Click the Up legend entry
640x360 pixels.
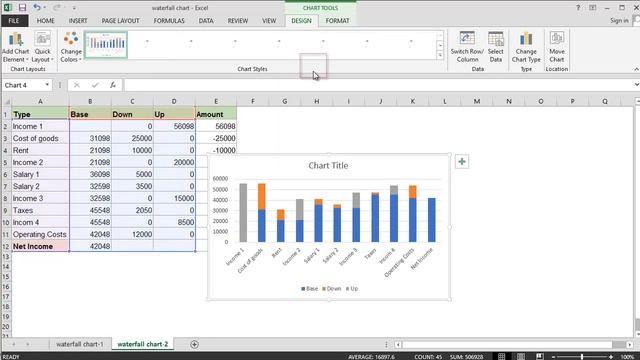coord(351,289)
